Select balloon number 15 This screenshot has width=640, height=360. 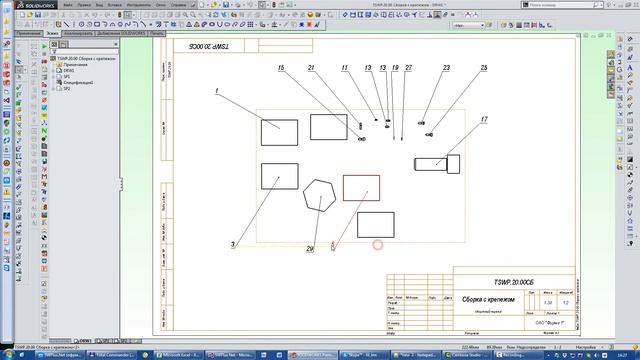coord(281,68)
